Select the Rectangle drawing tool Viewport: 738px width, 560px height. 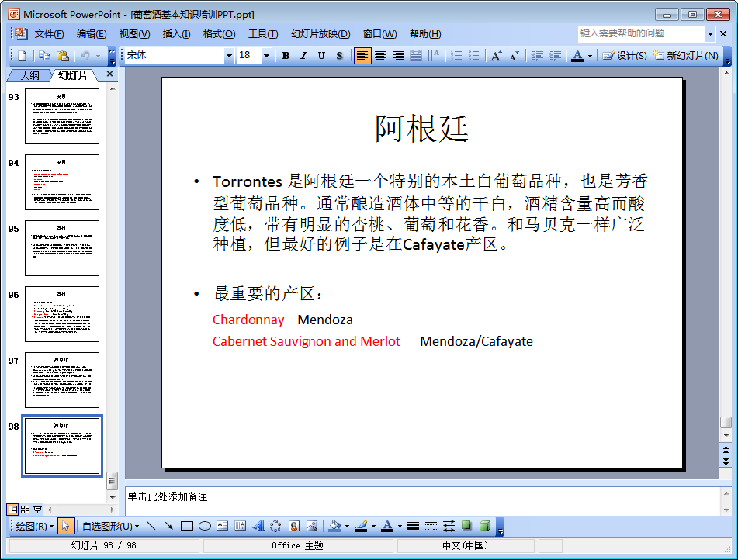click(187, 526)
